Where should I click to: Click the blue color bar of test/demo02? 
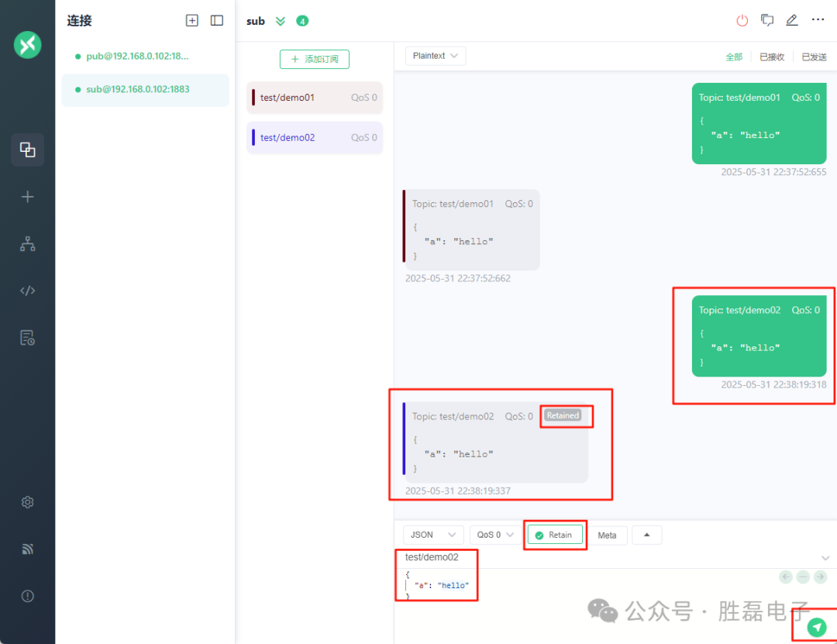click(253, 137)
